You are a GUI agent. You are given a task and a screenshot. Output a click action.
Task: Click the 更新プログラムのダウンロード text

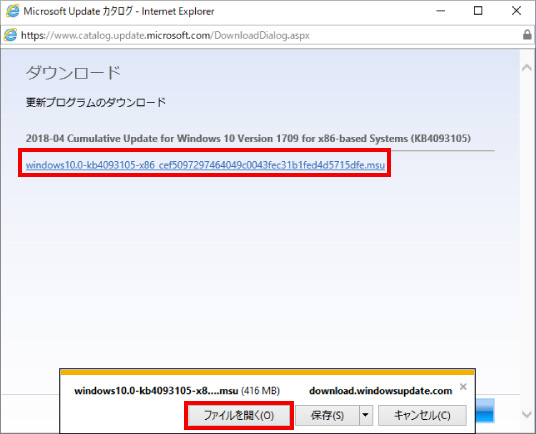[96, 102]
